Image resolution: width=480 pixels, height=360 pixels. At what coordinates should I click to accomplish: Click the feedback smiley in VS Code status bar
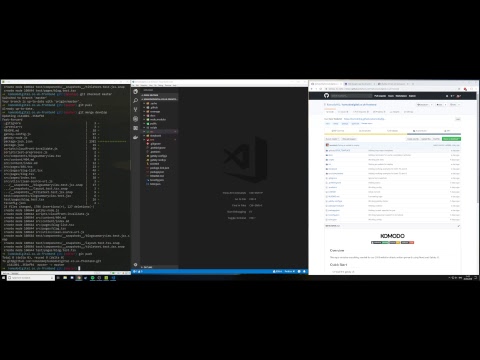click(299, 271)
